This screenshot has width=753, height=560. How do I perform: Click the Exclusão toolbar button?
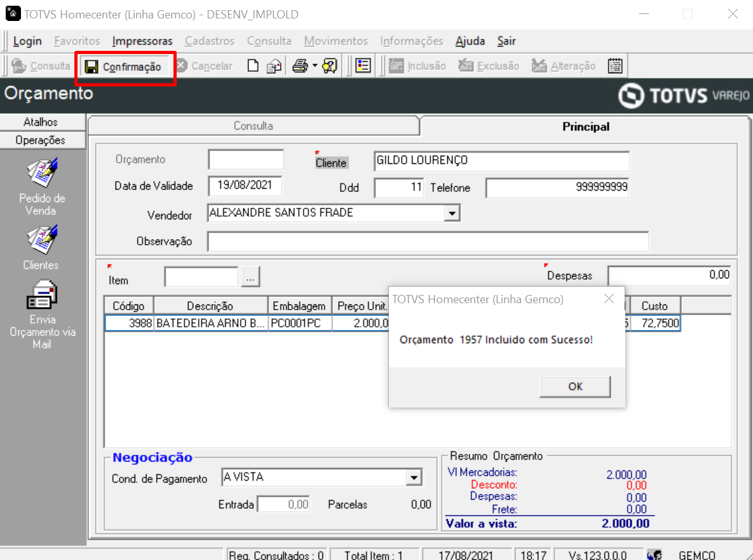pyautogui.click(x=489, y=66)
